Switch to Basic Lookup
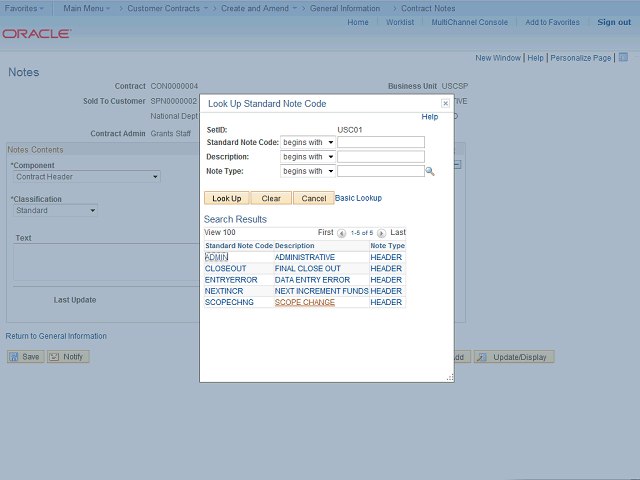The width and height of the screenshot is (640, 480). [x=358, y=198]
